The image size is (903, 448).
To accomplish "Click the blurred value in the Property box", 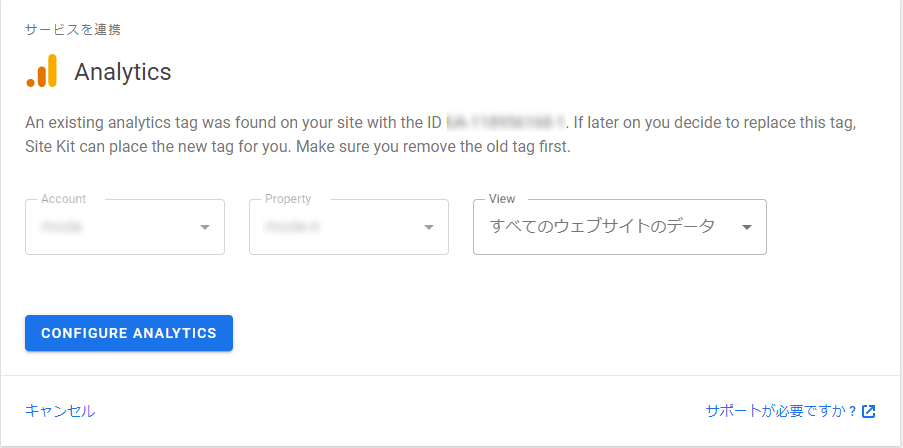I will (292, 227).
